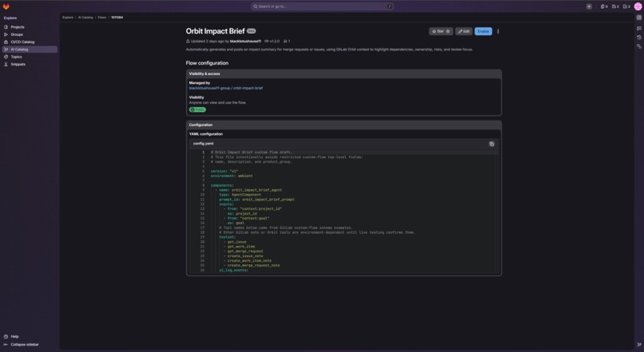Screen dimensions: 644x352
Task: Open Help at the sidebar bottom
Action: pyautogui.click(x=11, y=336)
